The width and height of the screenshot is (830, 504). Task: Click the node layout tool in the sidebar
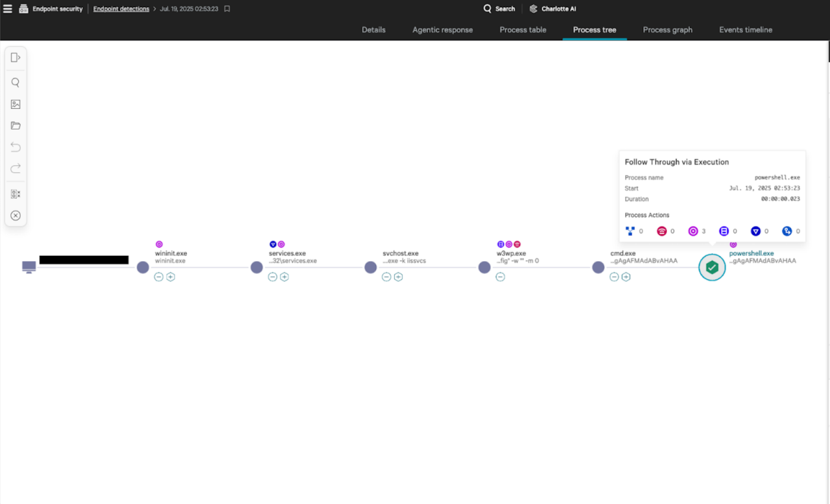[x=16, y=193]
